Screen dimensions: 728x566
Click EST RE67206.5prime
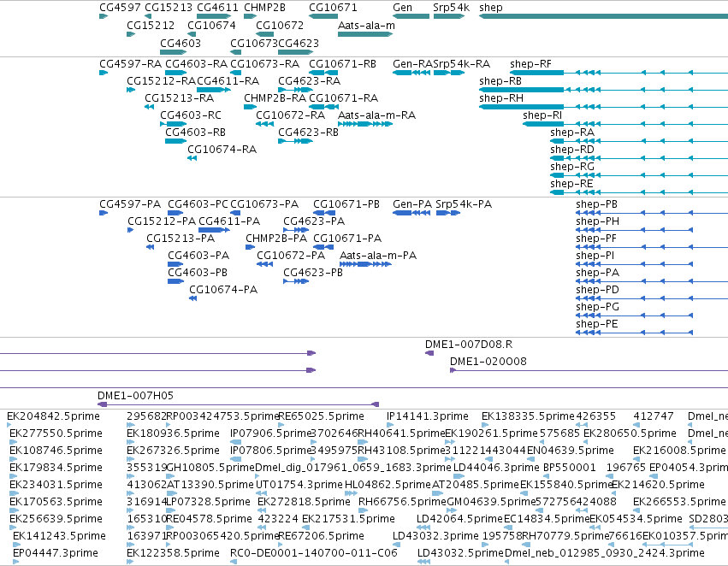coord(322,536)
